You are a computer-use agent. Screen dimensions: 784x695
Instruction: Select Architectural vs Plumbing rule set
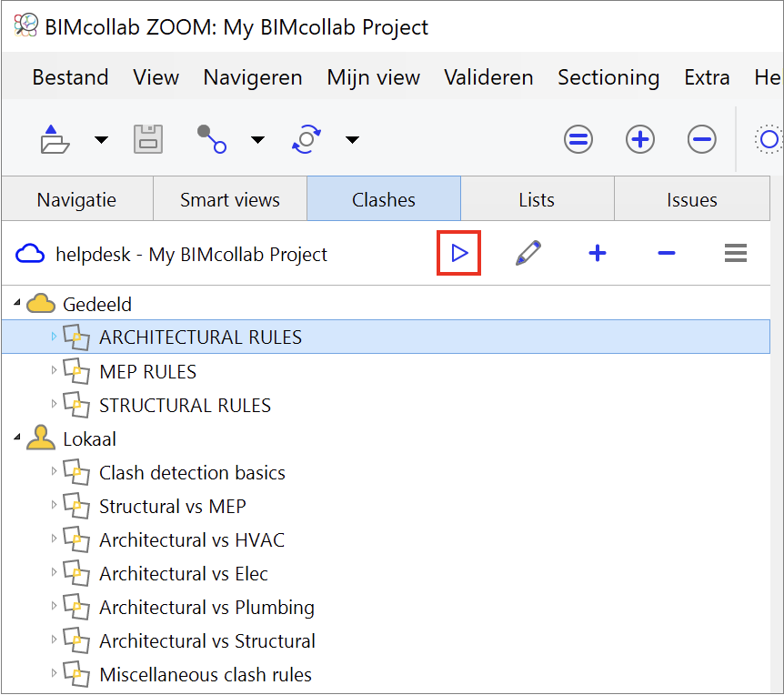207,608
